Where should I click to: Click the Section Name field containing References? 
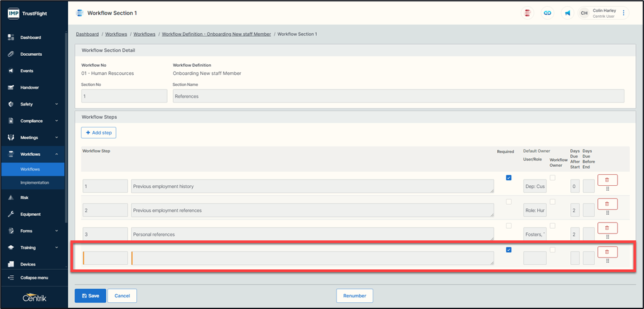click(x=398, y=96)
